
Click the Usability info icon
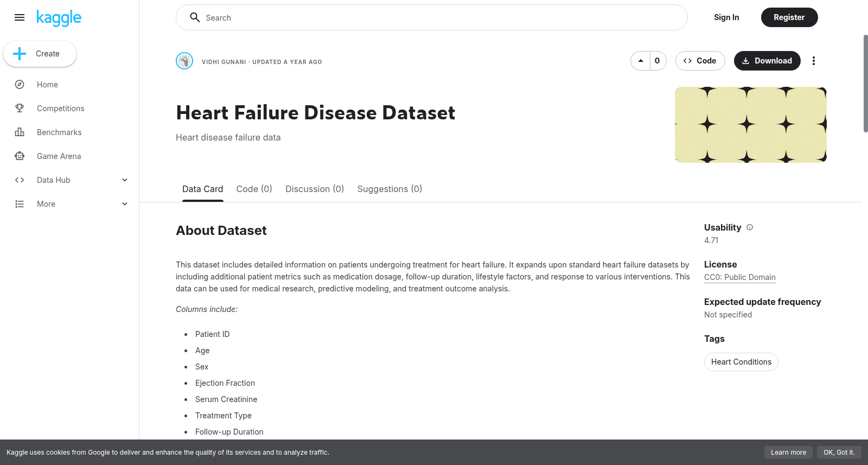(x=750, y=227)
